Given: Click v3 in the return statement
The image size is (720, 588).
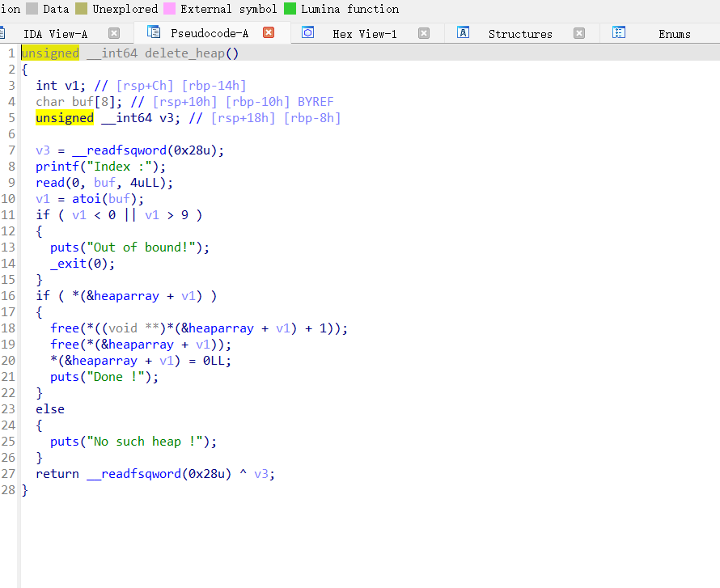Looking at the screenshot, I should 261,474.
